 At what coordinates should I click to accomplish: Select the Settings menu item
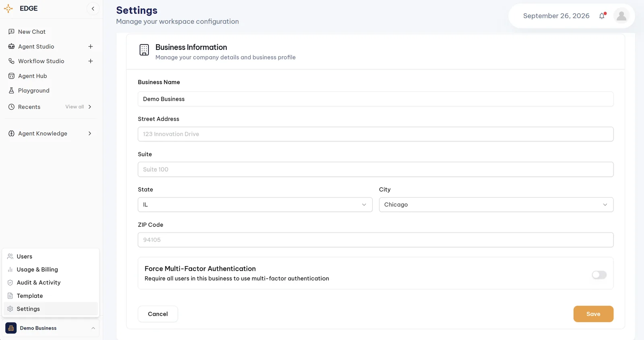51,309
